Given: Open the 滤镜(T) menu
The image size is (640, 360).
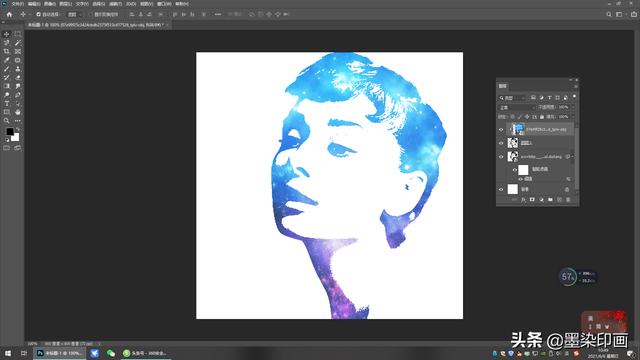Looking at the screenshot, I should point(115,4).
